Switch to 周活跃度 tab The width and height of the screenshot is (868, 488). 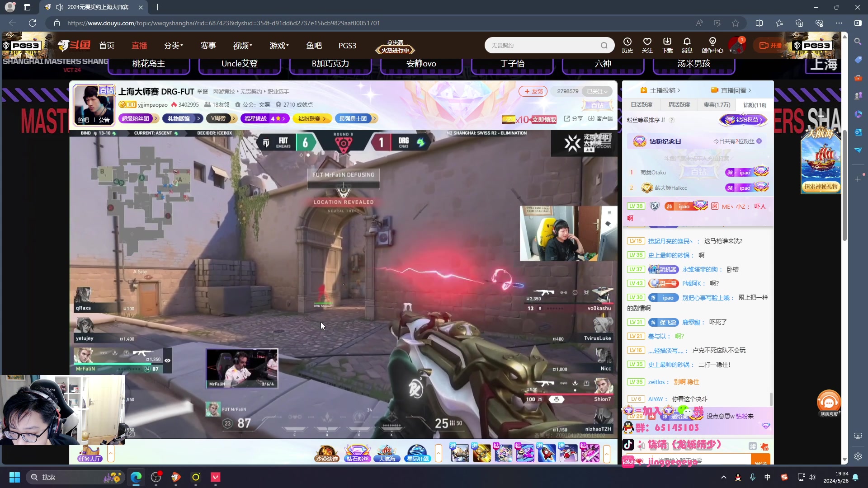tap(679, 105)
